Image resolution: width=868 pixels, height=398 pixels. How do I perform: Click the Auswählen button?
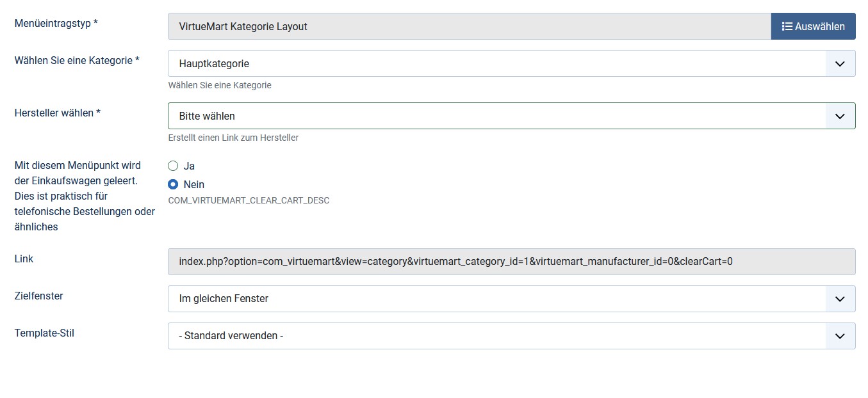coord(813,26)
